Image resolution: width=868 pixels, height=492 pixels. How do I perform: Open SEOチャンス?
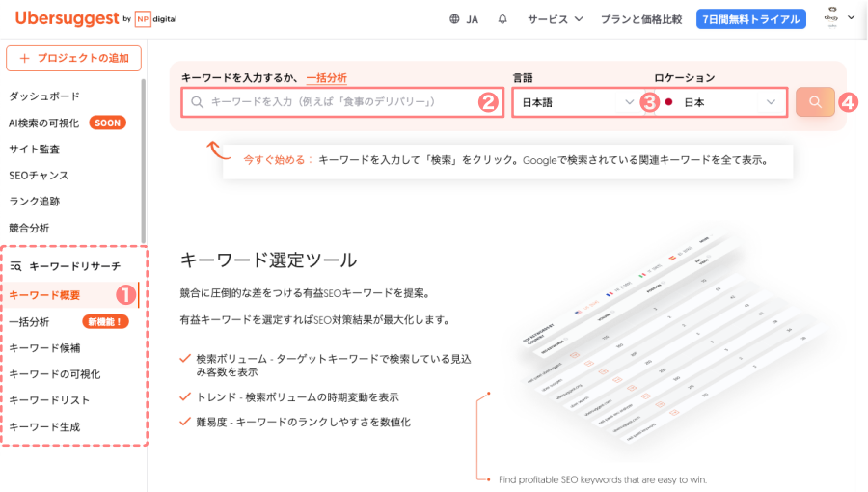pyautogui.click(x=39, y=176)
